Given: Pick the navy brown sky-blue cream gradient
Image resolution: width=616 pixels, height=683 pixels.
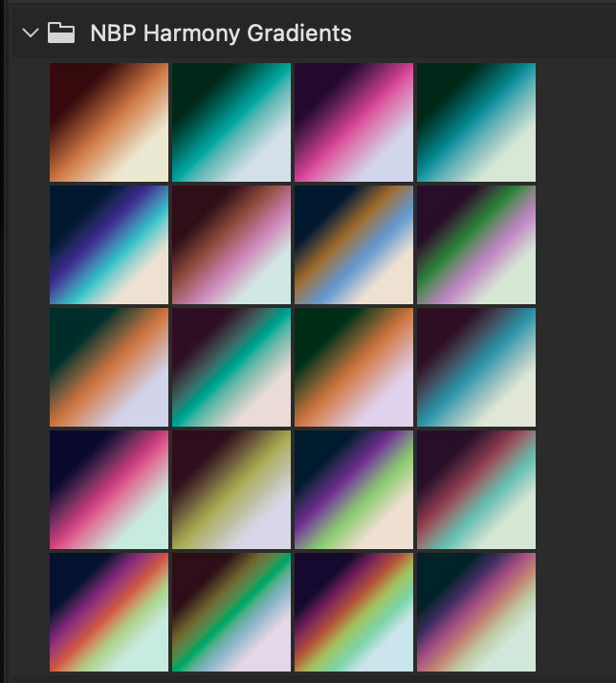Looking at the screenshot, I should [354, 245].
